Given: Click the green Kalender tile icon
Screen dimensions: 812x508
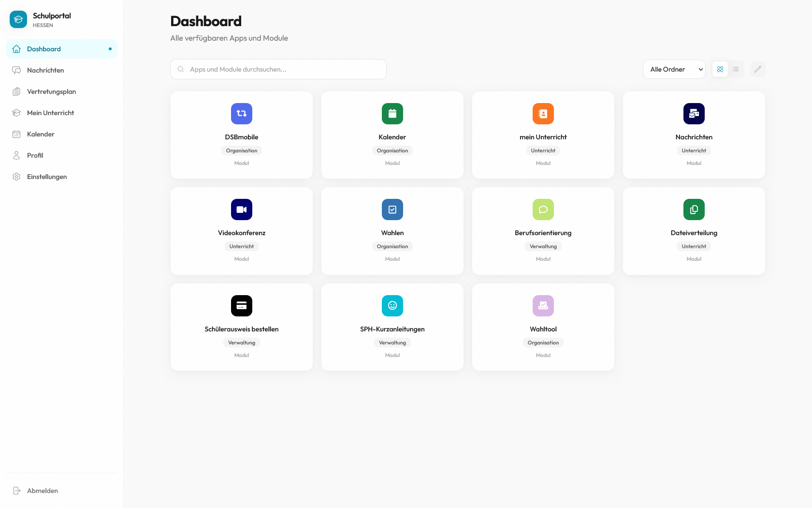Looking at the screenshot, I should point(392,114).
